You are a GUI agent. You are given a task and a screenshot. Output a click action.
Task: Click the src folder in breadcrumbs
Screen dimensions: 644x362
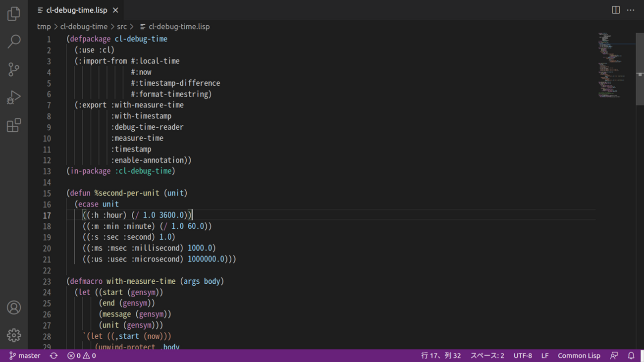tap(122, 27)
